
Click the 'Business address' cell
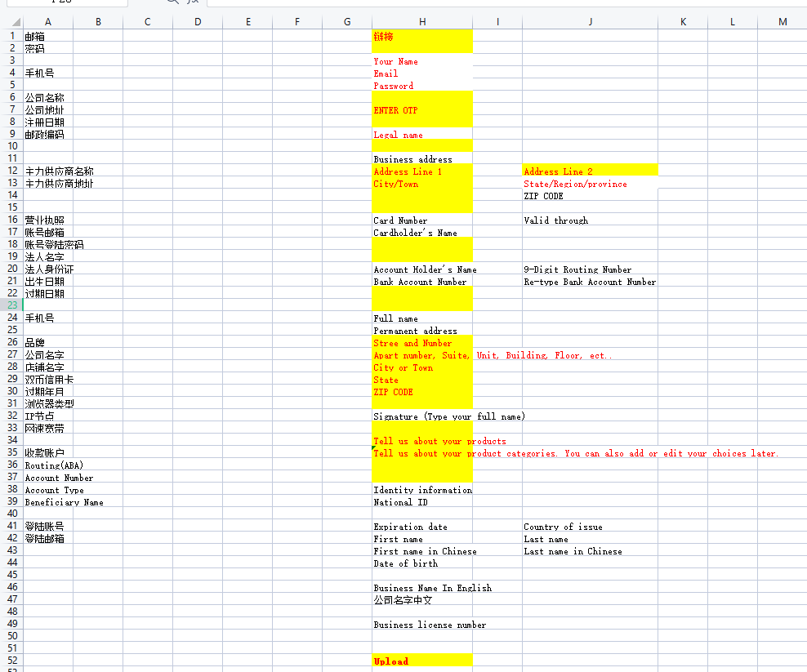(422, 158)
